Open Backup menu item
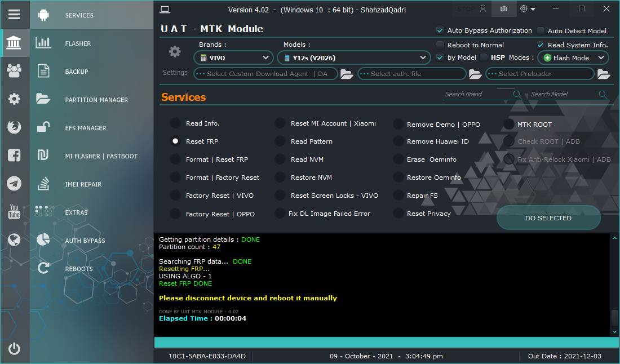Image resolution: width=620 pixels, height=364 pixels. [91, 72]
